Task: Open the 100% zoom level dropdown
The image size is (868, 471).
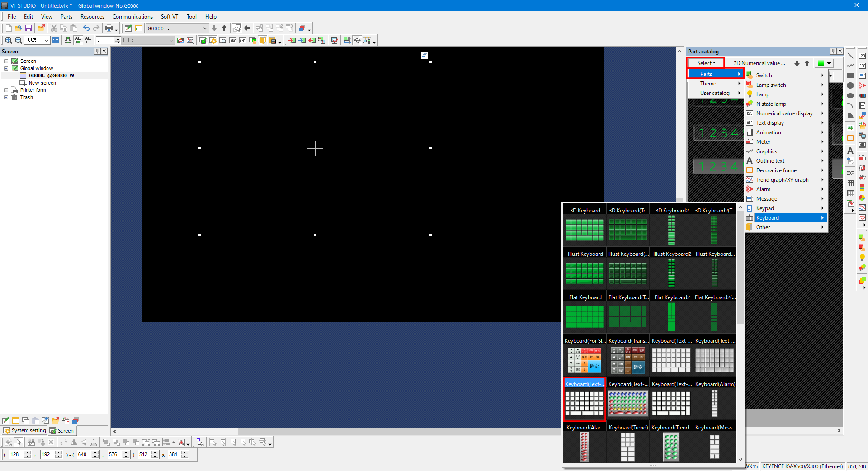Action: (x=46, y=40)
